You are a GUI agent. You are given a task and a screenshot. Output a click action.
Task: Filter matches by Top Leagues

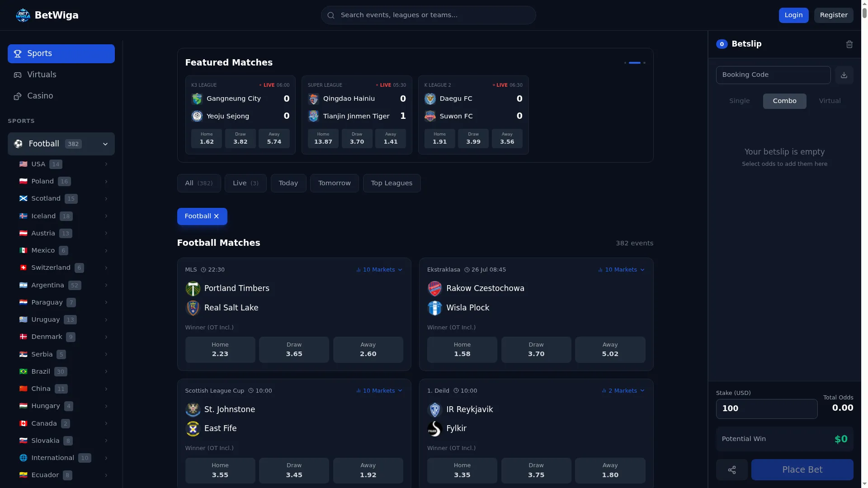[392, 183]
